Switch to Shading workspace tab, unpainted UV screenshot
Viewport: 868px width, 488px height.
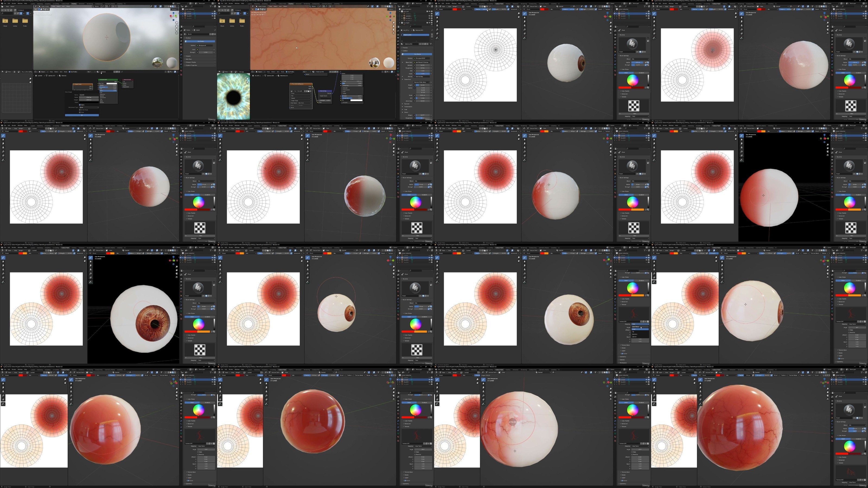(x=508, y=4)
